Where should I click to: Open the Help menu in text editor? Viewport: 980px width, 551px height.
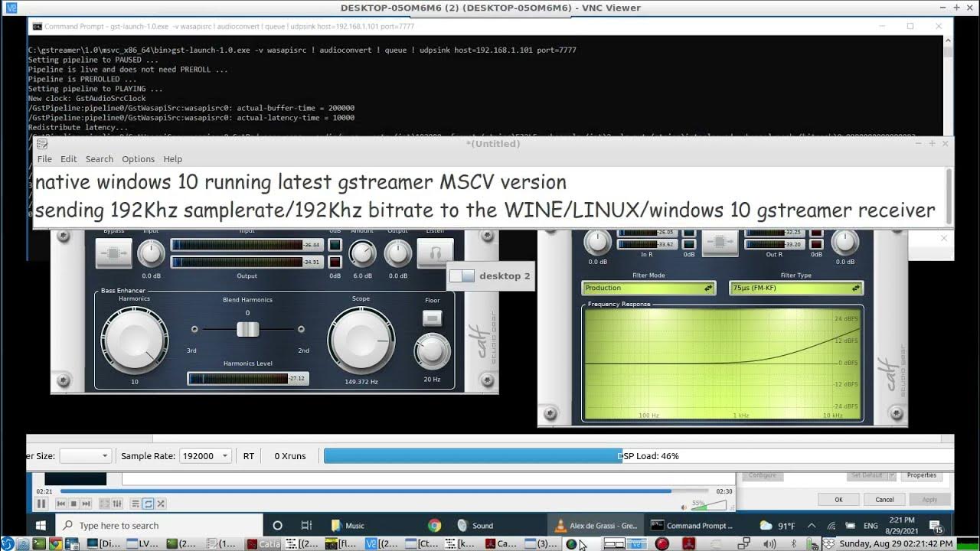pyautogui.click(x=173, y=159)
